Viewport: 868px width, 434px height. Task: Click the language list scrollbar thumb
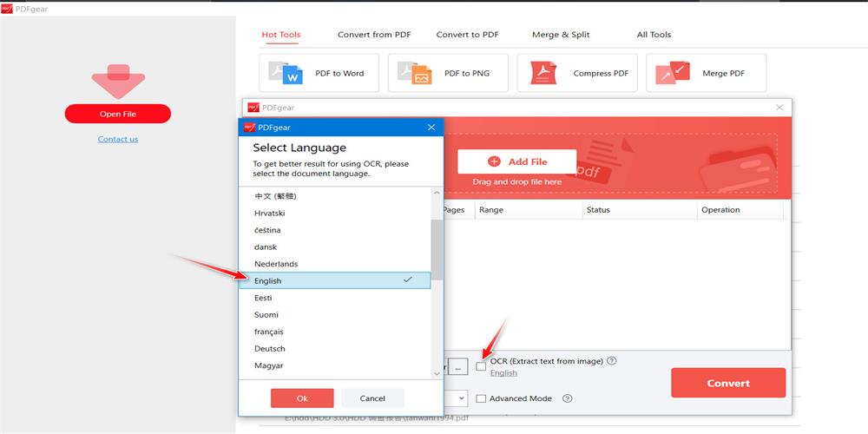437,249
